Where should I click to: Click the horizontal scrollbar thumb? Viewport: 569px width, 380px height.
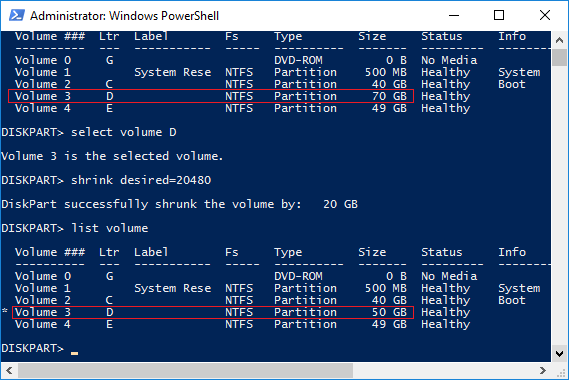pos(185,371)
